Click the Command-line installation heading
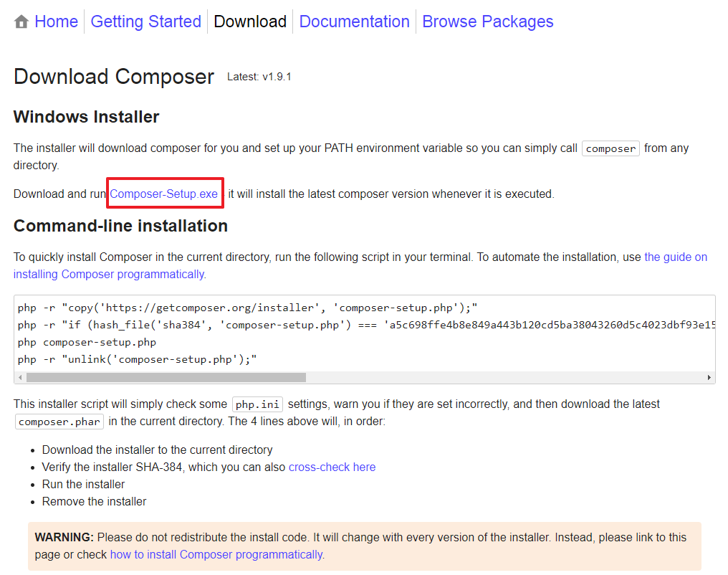 [120, 226]
